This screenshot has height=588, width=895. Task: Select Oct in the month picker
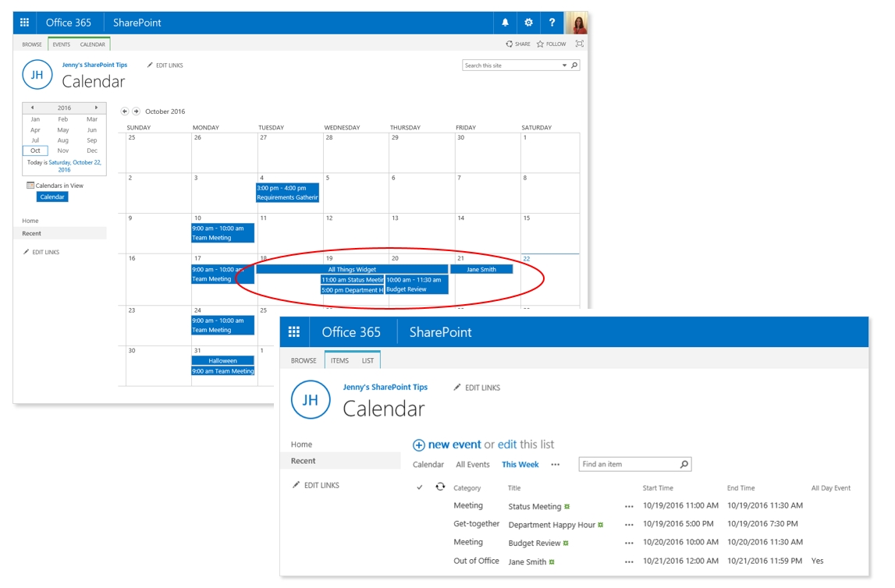[35, 151]
